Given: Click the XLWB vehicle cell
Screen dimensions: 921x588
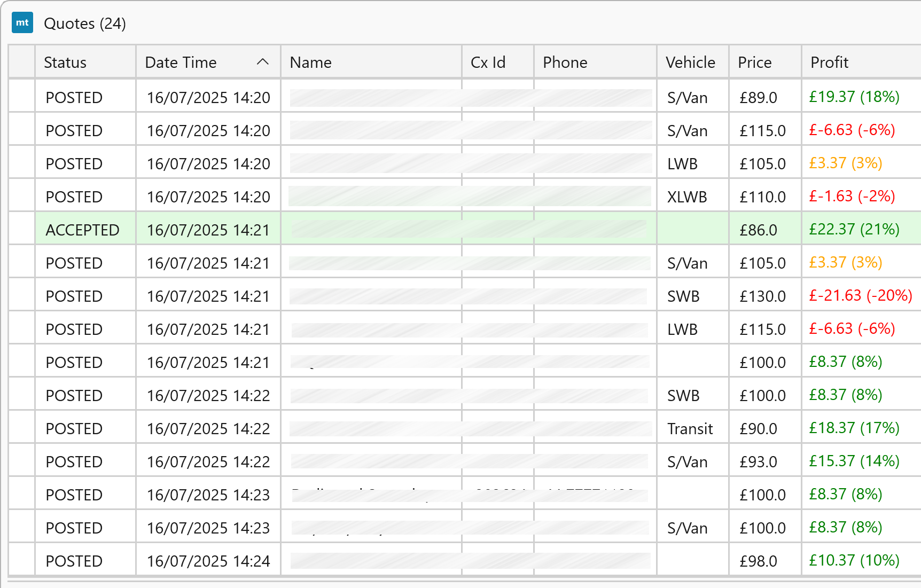Looking at the screenshot, I should click(x=687, y=197).
